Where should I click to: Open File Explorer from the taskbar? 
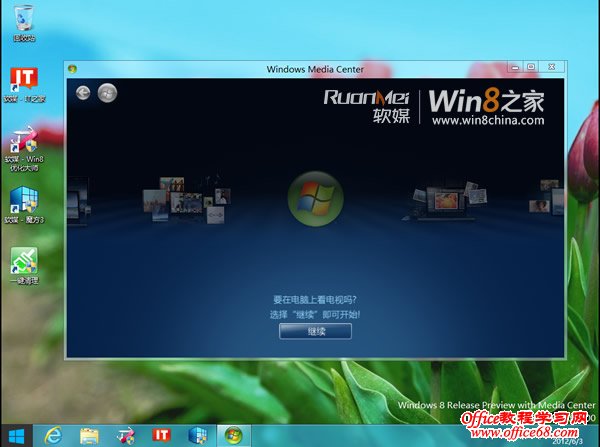click(x=89, y=436)
